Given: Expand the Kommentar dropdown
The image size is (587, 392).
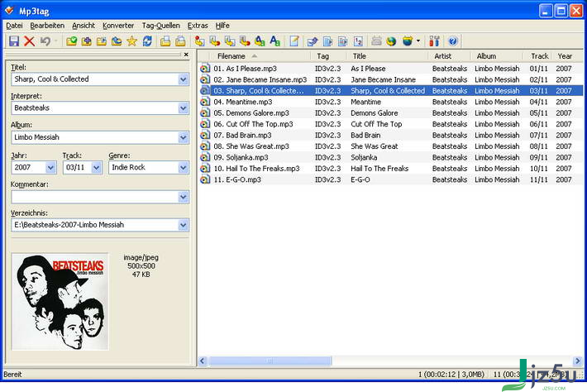Looking at the screenshot, I should [x=183, y=197].
